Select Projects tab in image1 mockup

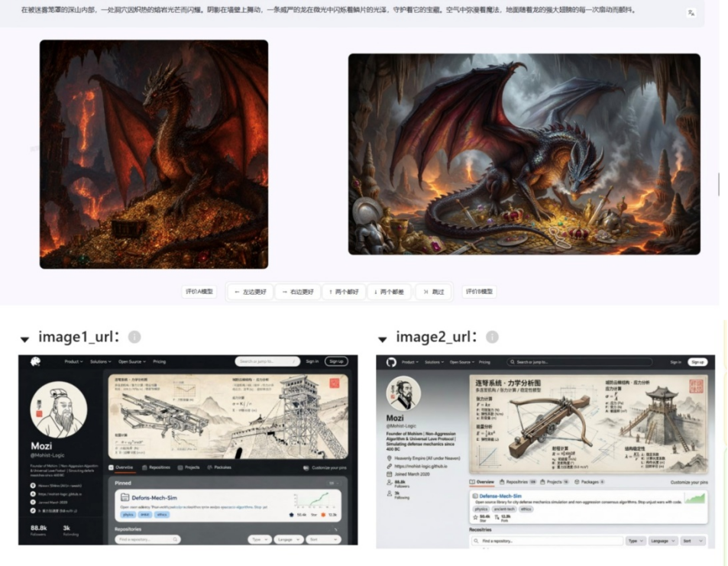189,467
